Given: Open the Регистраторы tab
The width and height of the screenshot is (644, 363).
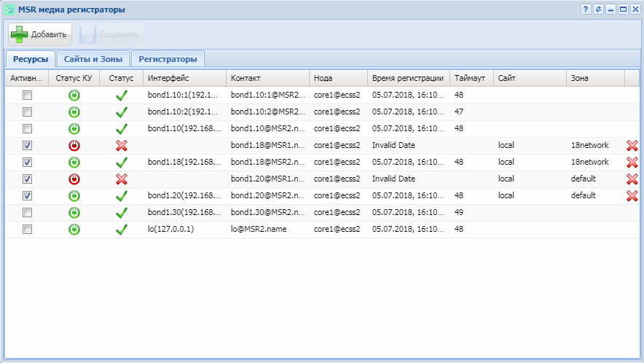Looking at the screenshot, I should coord(168,59).
